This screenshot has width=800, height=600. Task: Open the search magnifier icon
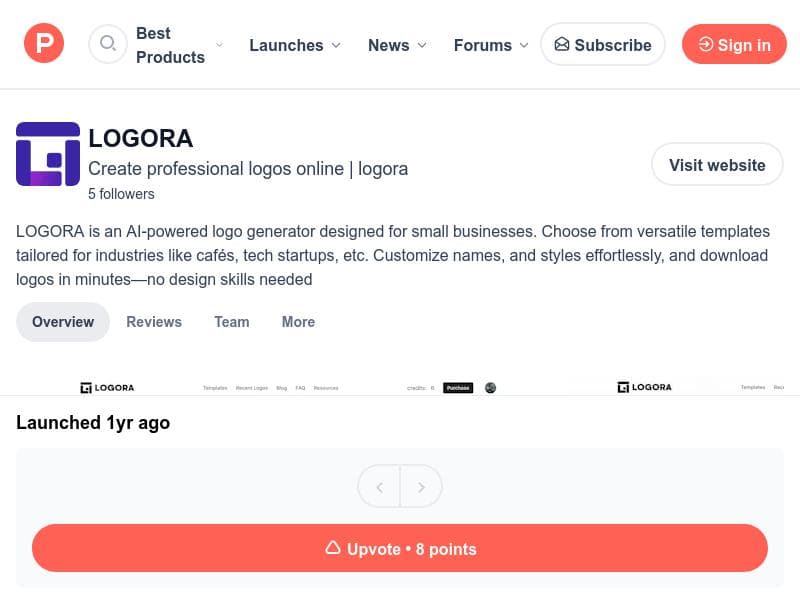108,44
